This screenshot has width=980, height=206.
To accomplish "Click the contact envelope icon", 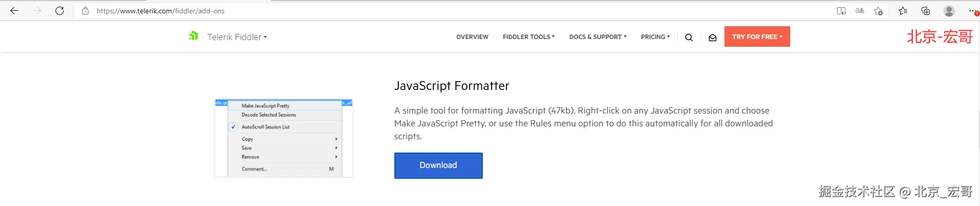I will [x=713, y=37].
